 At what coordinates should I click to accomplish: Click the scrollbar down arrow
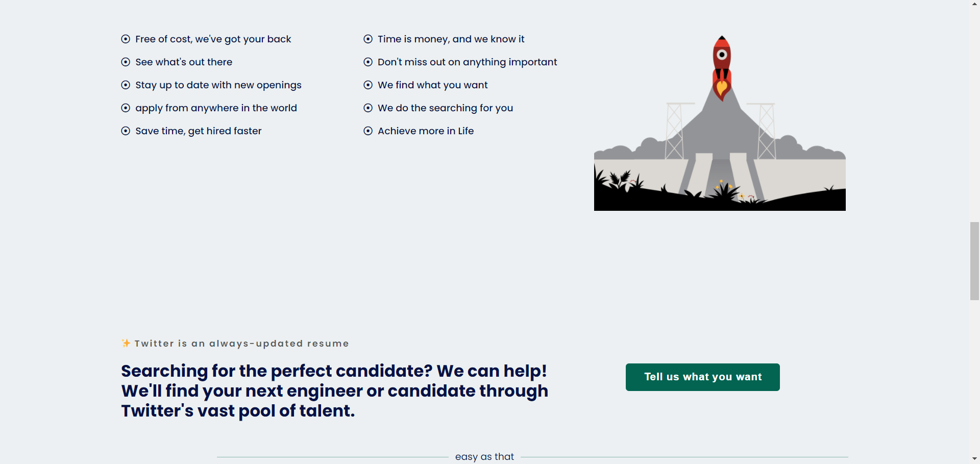[x=974, y=459]
